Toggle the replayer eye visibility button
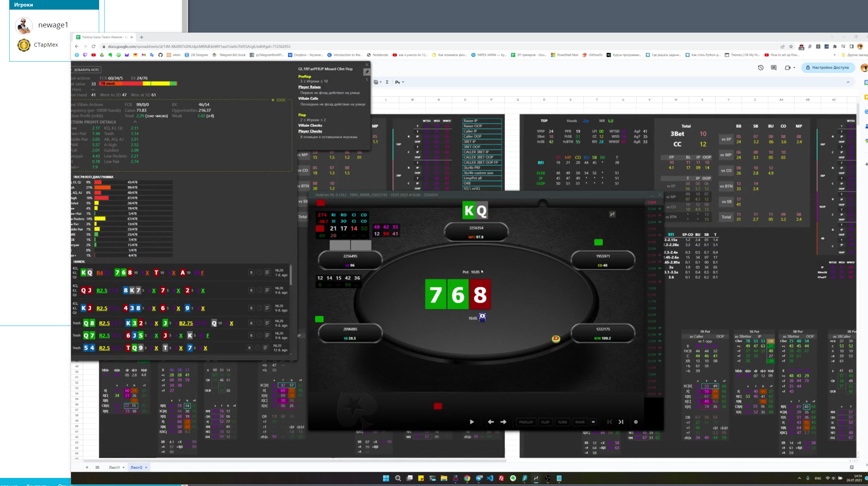The height and width of the screenshot is (486, 868). [x=593, y=422]
